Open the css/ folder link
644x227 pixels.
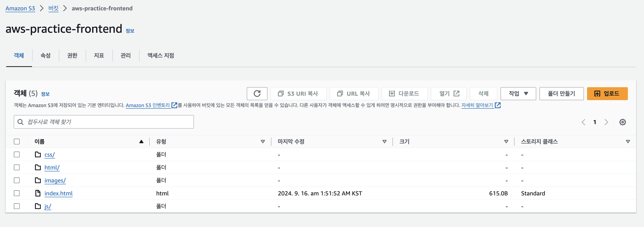coord(50,155)
